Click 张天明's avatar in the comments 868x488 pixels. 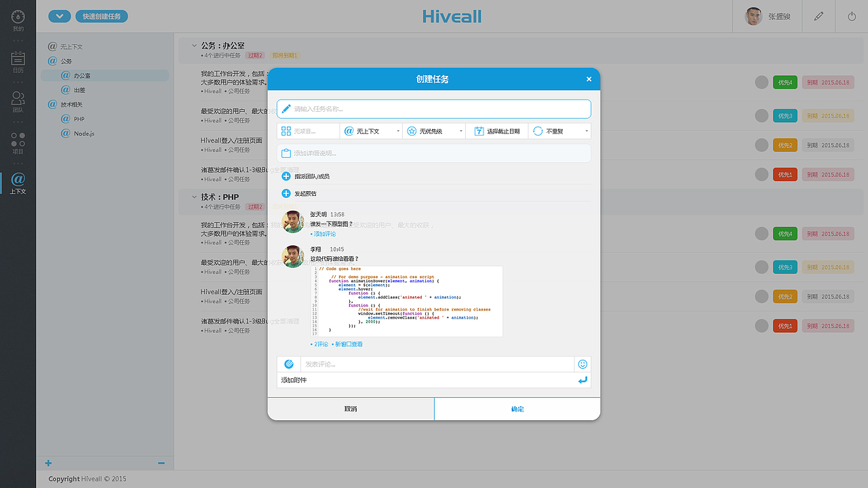coord(293,222)
